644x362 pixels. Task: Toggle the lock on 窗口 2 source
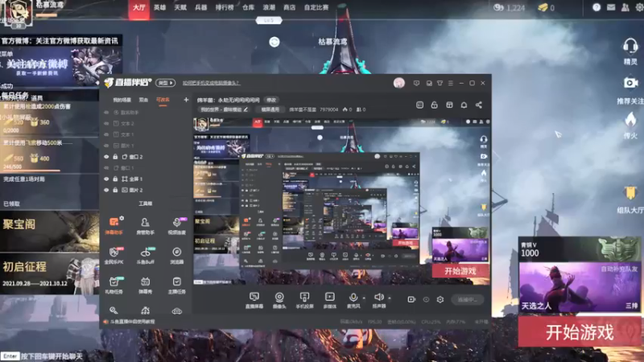115,157
